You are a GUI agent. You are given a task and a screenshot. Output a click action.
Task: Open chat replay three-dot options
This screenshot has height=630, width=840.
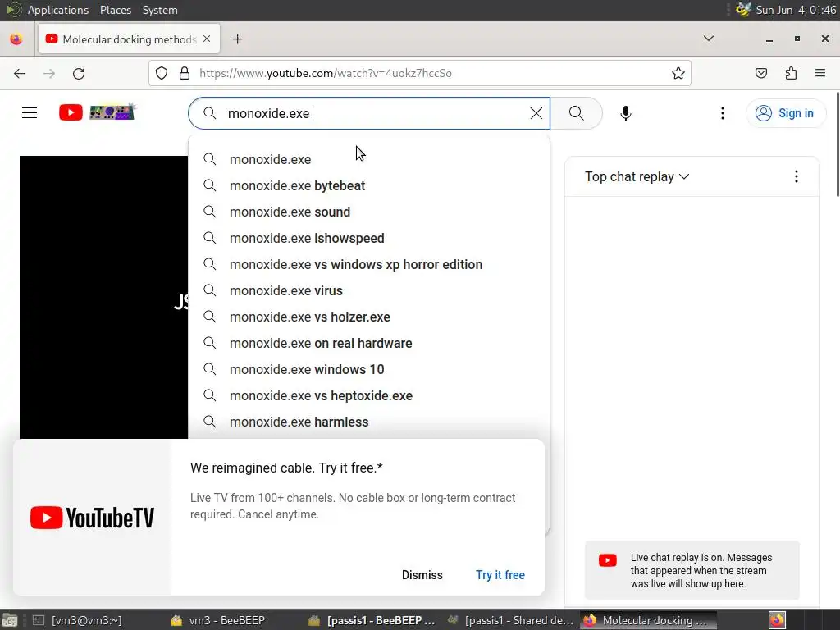(x=796, y=177)
